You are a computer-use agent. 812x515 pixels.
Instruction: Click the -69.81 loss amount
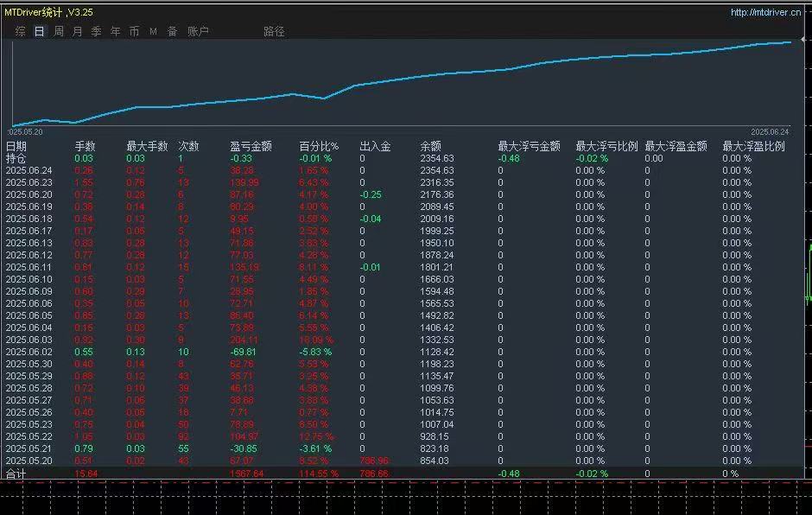click(x=243, y=352)
